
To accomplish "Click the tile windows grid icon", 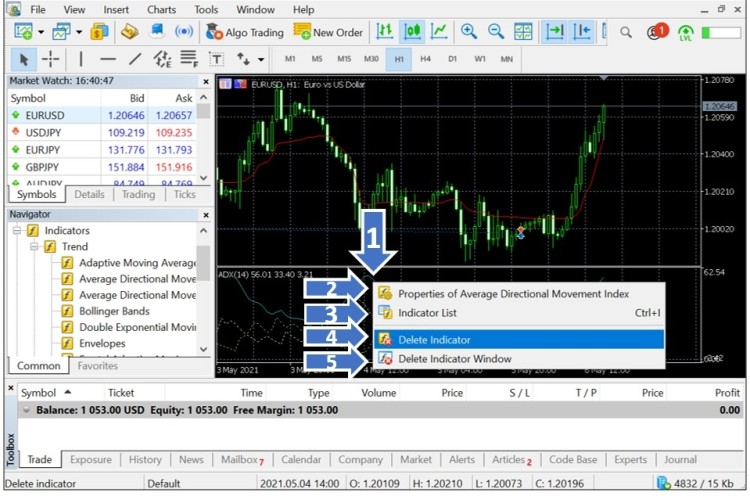I will (523, 32).
